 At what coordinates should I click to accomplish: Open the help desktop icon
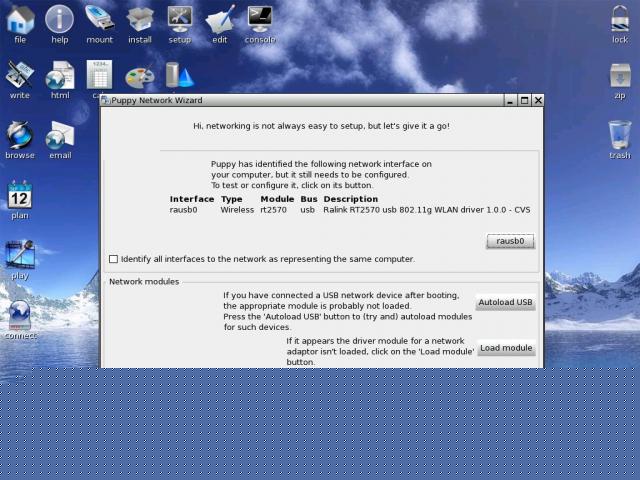tap(60, 20)
